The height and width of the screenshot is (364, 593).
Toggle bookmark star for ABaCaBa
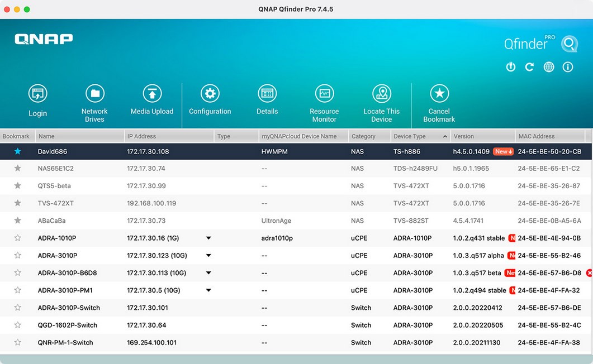coord(17,220)
